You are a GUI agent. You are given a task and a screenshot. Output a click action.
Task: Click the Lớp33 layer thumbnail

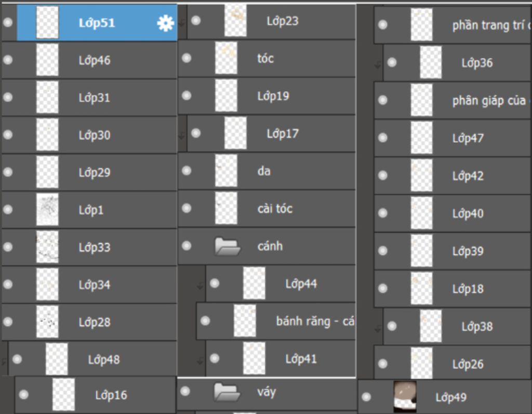(47, 247)
